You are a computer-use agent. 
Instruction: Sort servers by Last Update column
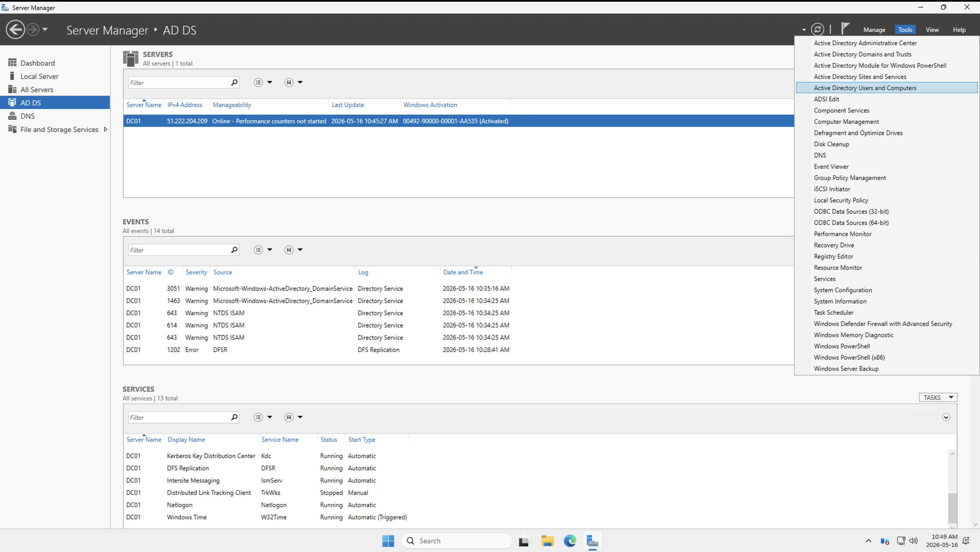tap(348, 105)
